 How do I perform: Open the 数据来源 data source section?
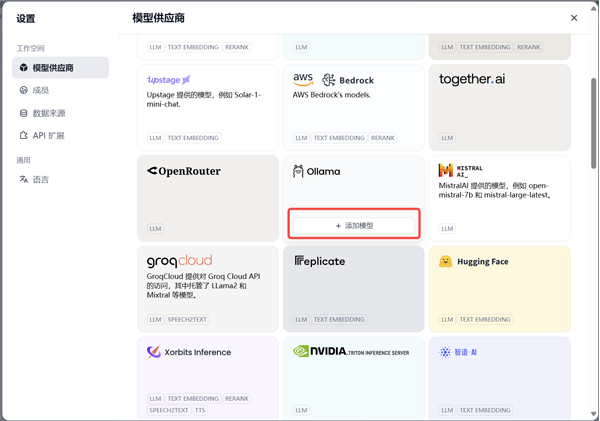(x=60, y=113)
